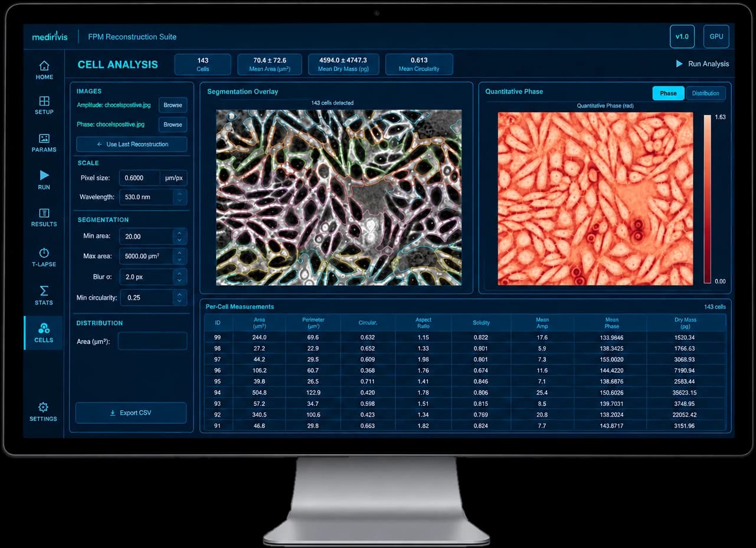Click the Mean Circularity summary card
Screen dimensions: 756x548
coord(419,64)
